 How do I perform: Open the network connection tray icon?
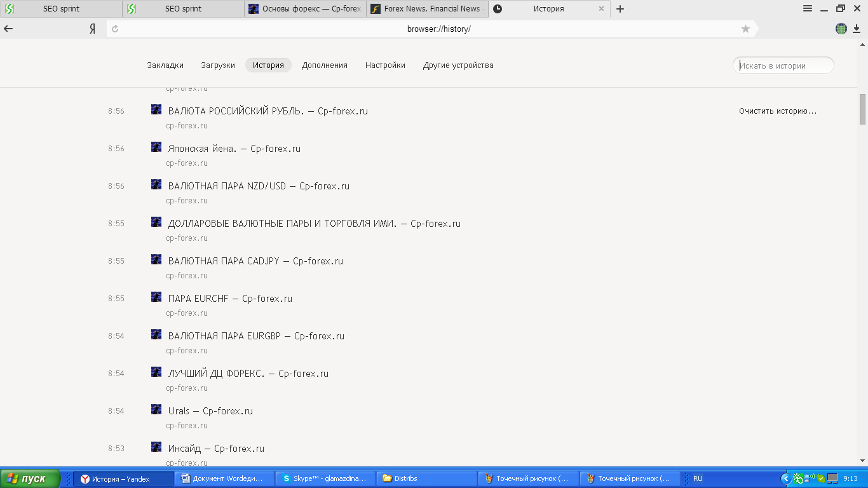(x=810, y=478)
